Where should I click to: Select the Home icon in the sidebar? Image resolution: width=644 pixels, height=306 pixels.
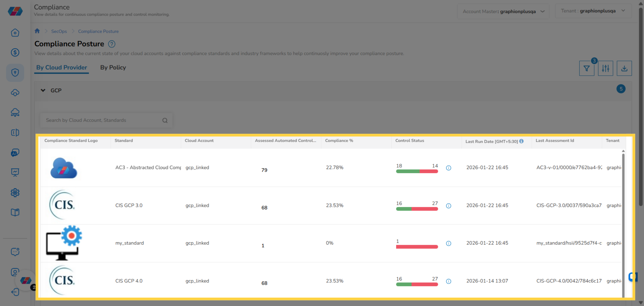[15, 32]
